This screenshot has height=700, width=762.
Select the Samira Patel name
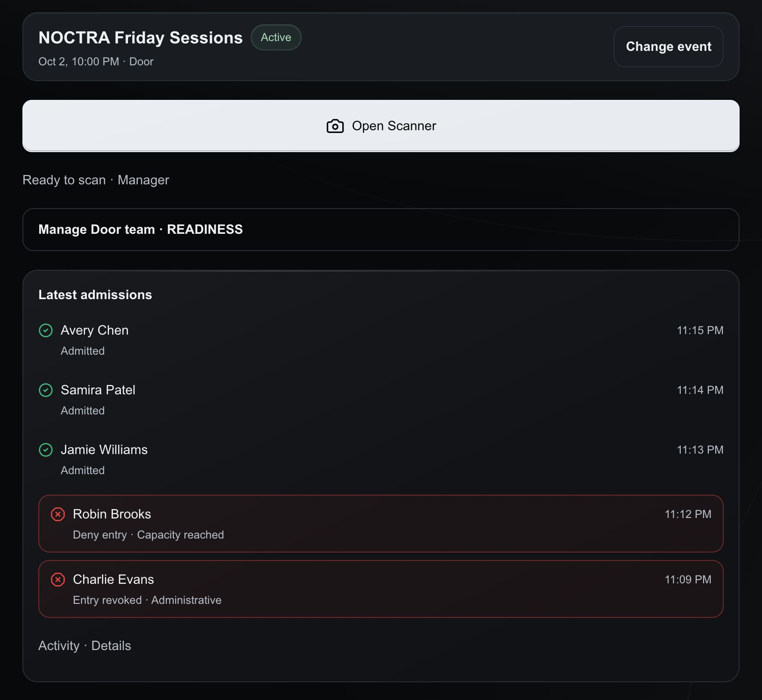pos(98,390)
